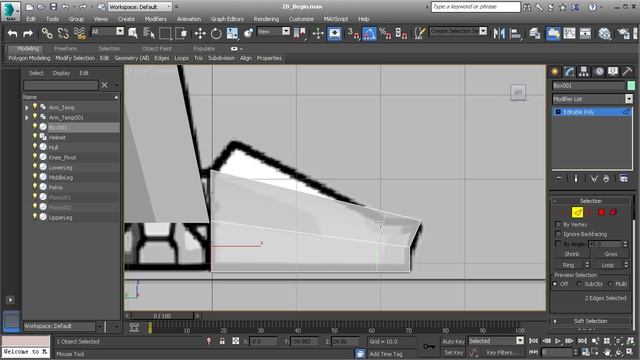Toggle the selection lock icon in status bar
The height and width of the screenshot is (360, 640).
click(x=222, y=341)
